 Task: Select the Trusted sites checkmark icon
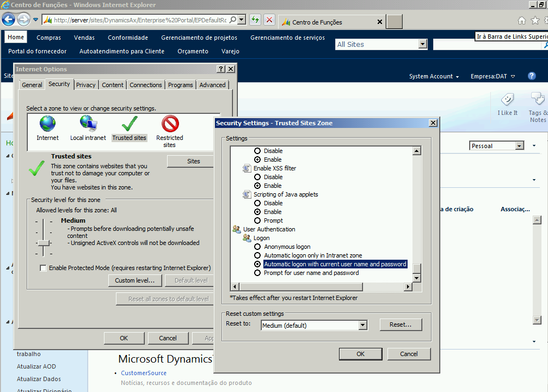point(130,124)
